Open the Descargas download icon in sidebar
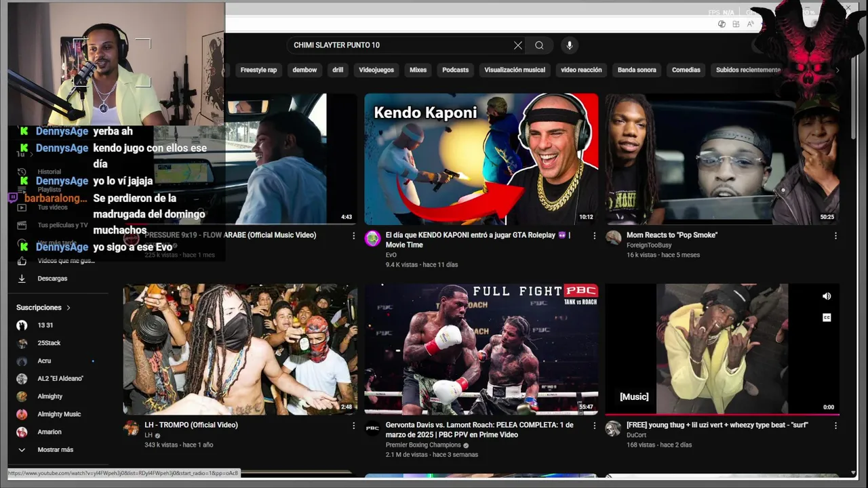The width and height of the screenshot is (868, 488). [22, 279]
